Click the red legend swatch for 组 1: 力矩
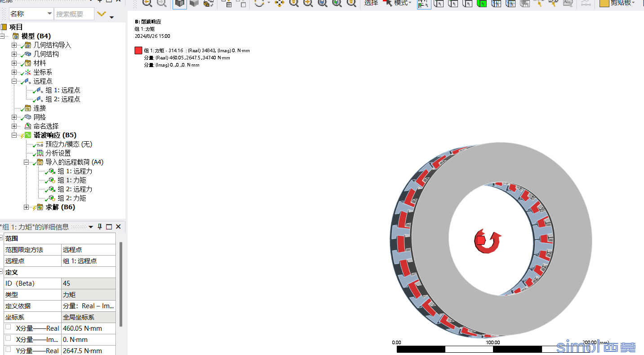Screen dimensions: 644x355 (x=138, y=50)
